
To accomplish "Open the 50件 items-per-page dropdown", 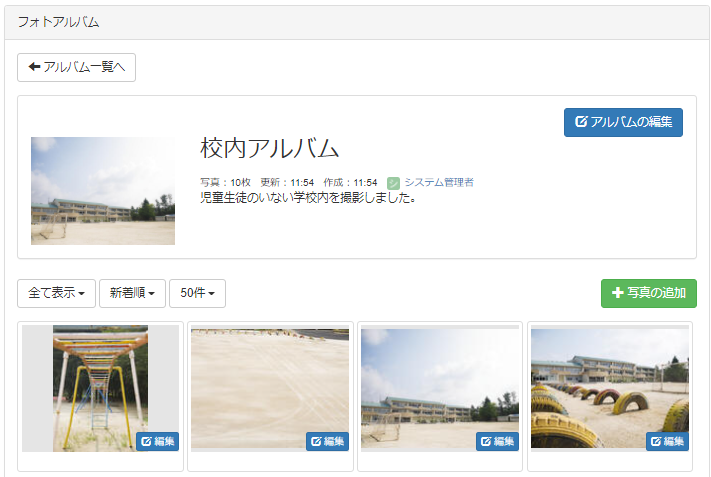I will (197, 293).
